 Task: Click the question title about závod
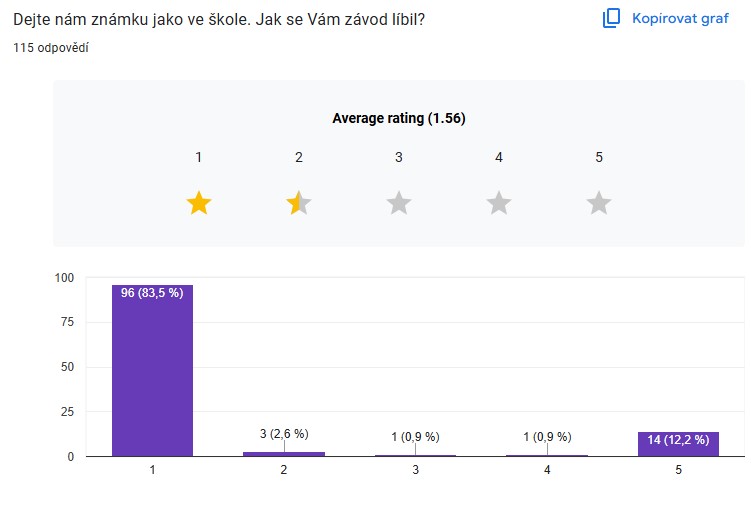point(219,20)
